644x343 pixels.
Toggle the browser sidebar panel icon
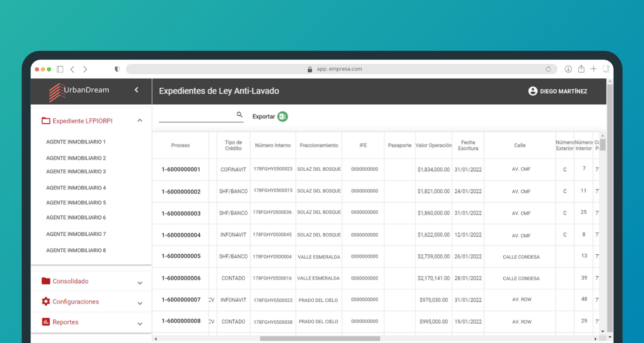click(60, 69)
